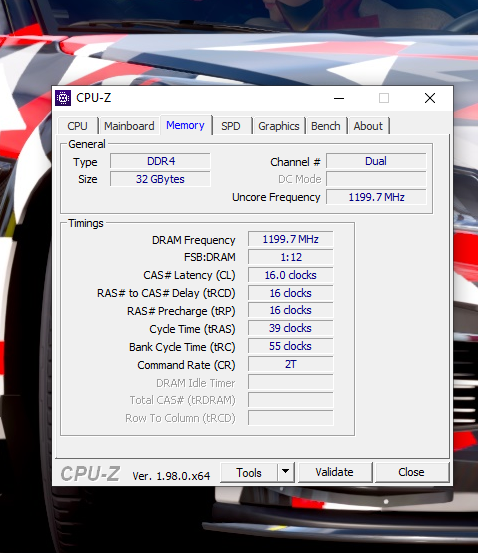Open the Graphics tab
Viewport: 478px width, 553px height.
[x=279, y=126]
